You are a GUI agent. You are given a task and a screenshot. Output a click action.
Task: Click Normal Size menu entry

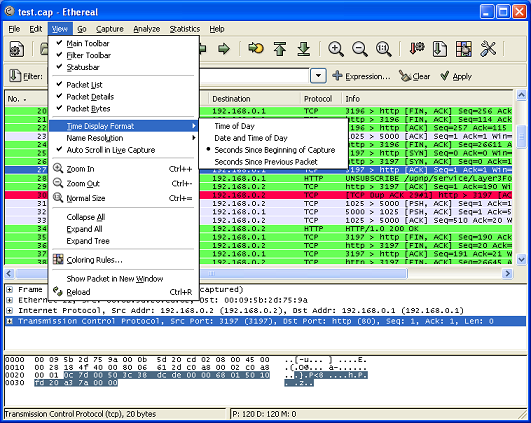coord(123,198)
